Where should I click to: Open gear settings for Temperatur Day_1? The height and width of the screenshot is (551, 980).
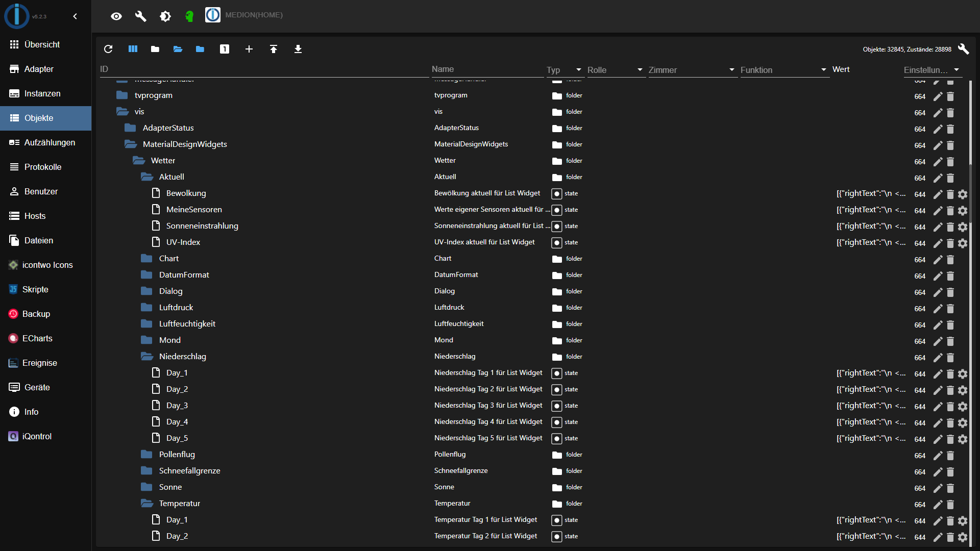point(963,521)
